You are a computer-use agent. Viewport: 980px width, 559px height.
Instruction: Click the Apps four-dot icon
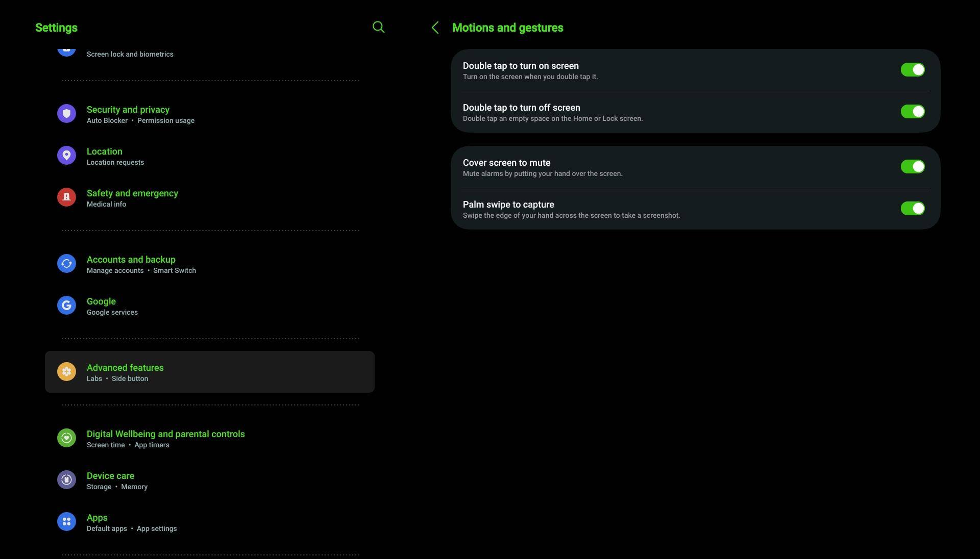(x=66, y=522)
